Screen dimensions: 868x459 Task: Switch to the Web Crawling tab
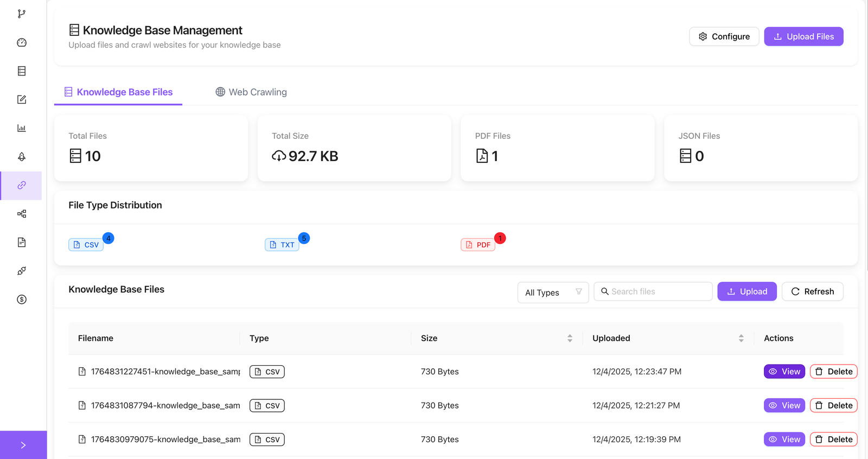pyautogui.click(x=251, y=92)
